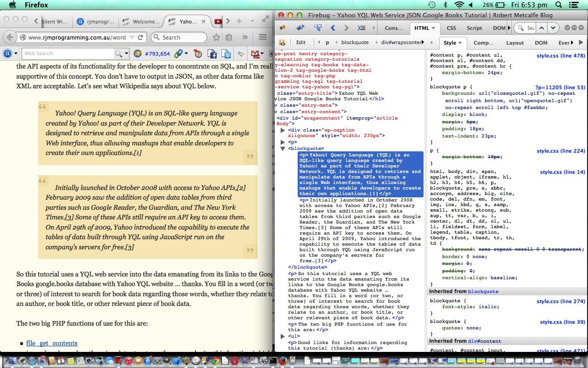The height and width of the screenshot is (368, 588).
Task: Click the wayback clock toolbar icon
Action: coord(198,54)
